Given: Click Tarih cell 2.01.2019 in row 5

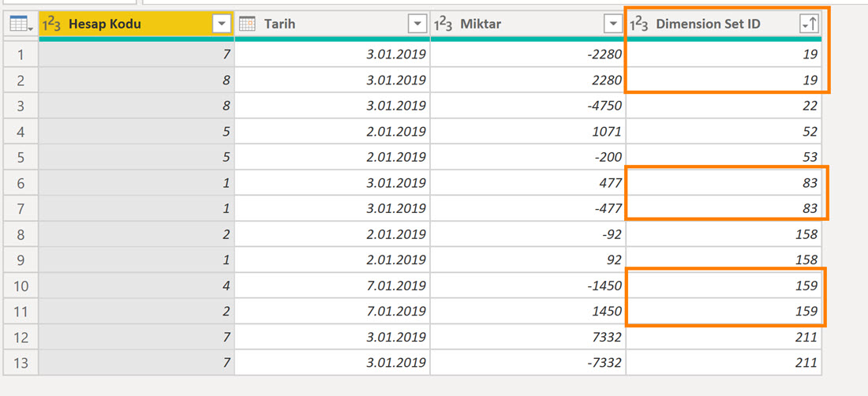Looking at the screenshot, I should point(333,158).
